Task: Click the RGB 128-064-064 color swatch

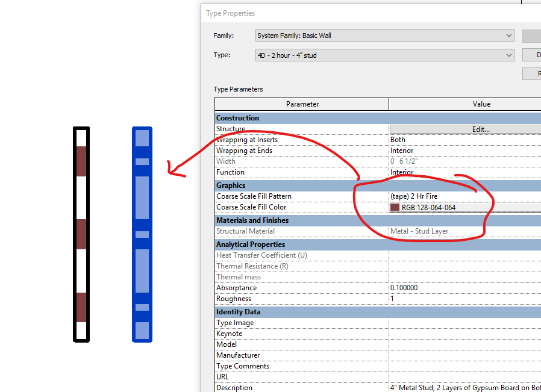Action: coord(395,207)
